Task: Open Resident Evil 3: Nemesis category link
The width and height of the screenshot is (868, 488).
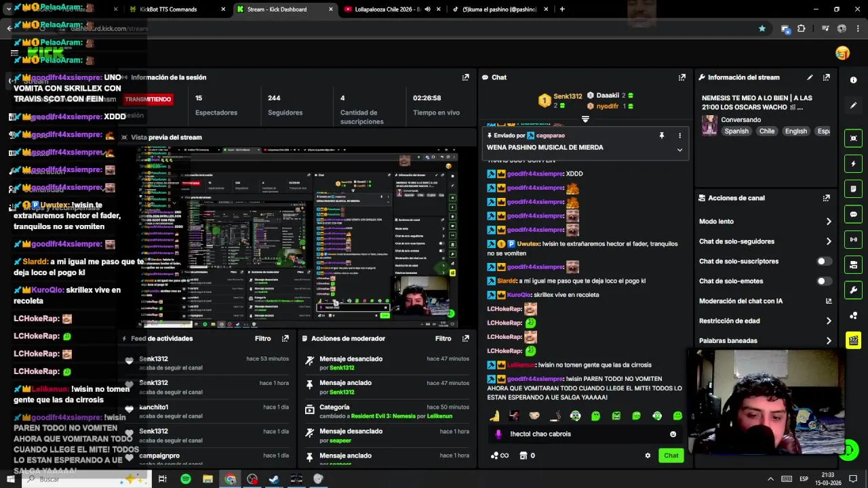Action: coord(382,416)
